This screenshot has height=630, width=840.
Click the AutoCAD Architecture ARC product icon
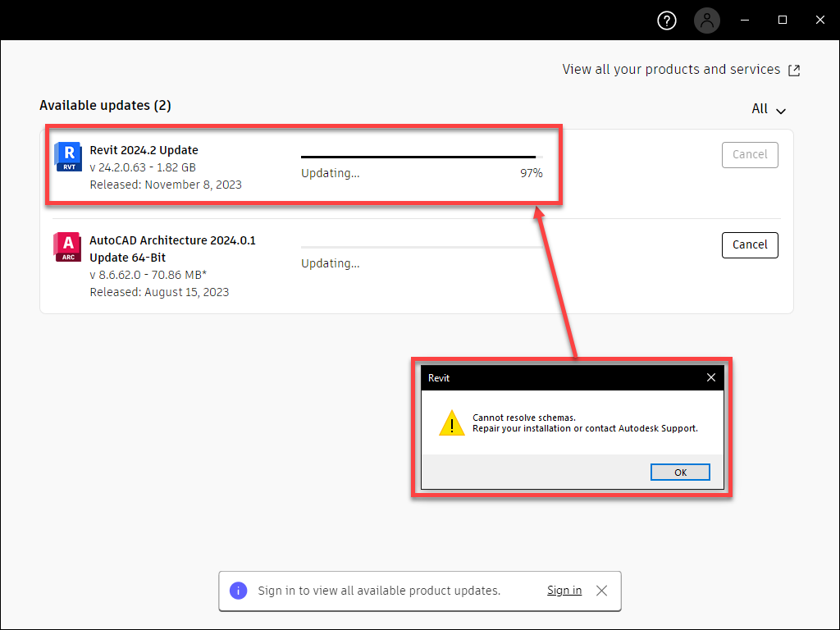point(67,247)
